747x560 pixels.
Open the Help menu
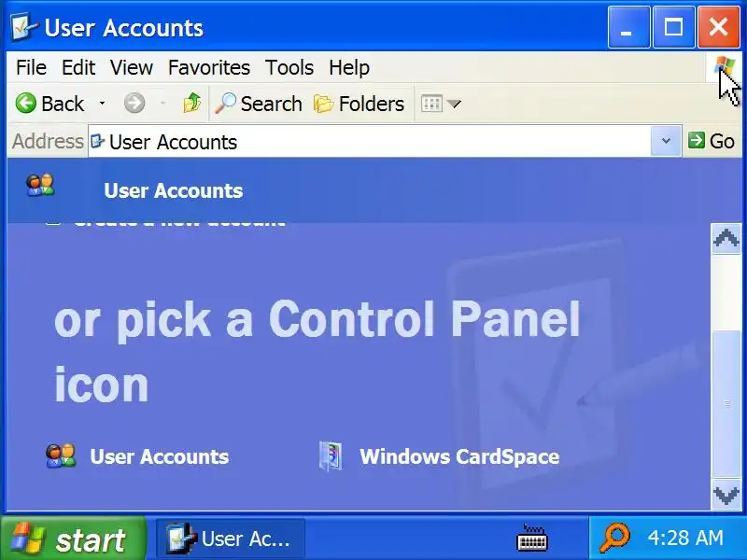(x=349, y=67)
